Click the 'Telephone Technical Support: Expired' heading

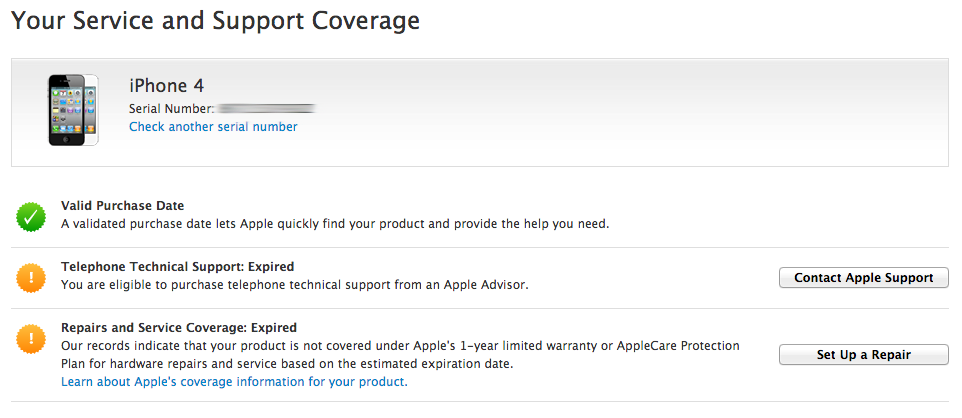tap(177, 267)
